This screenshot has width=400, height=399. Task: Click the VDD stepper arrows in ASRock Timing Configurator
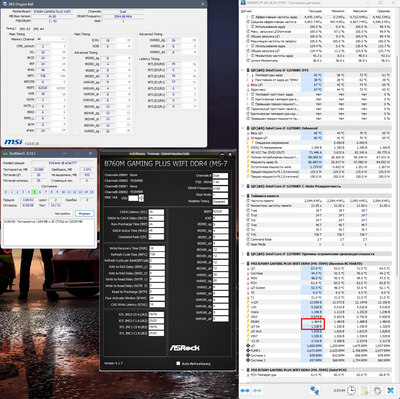[141, 198]
